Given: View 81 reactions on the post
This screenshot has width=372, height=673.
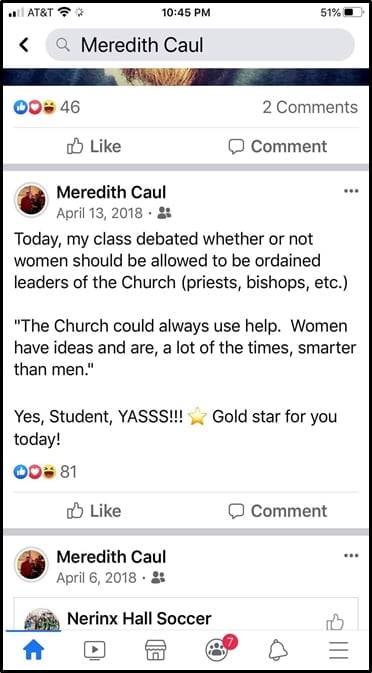Looking at the screenshot, I should point(45,472).
